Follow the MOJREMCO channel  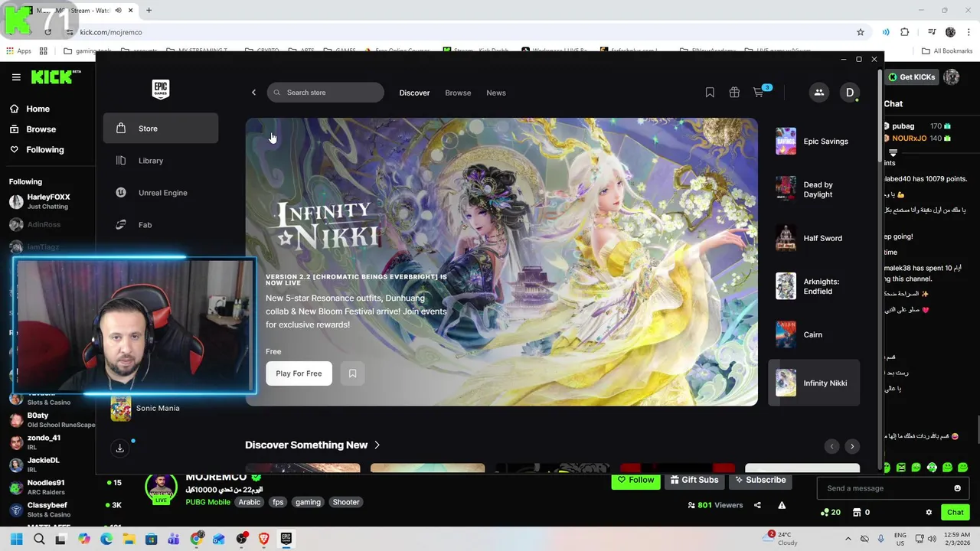click(x=635, y=481)
